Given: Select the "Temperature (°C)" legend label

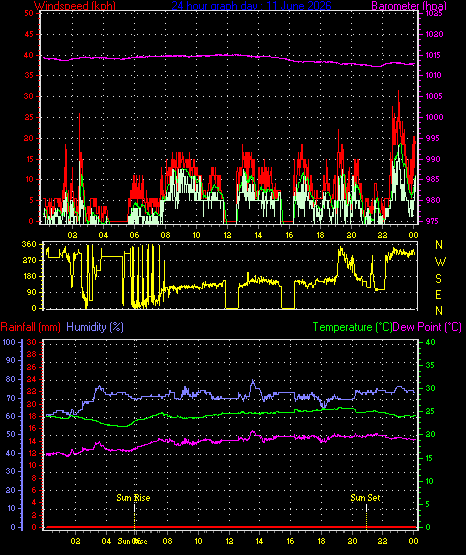Looking at the screenshot, I should click(352, 327).
